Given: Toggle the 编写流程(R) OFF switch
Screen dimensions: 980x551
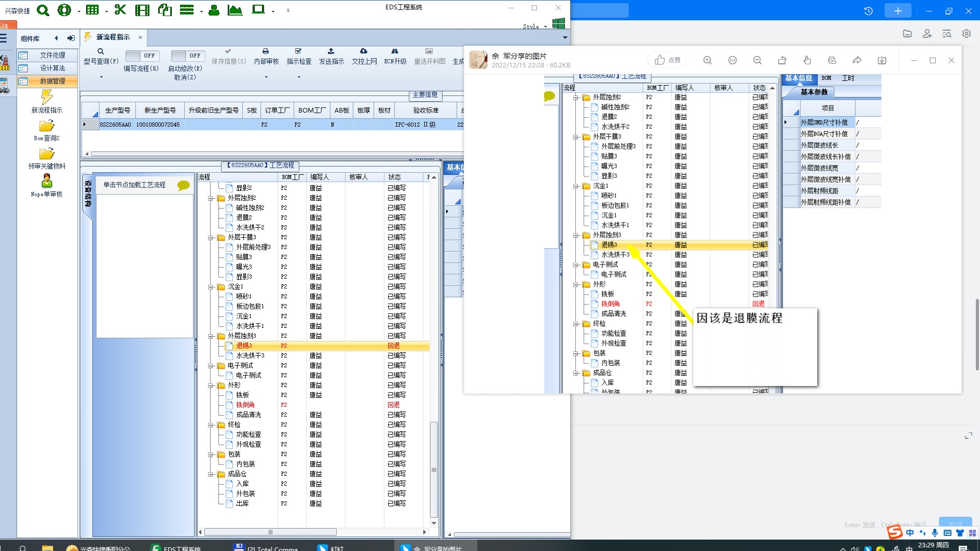Looking at the screenshot, I should (x=143, y=56).
